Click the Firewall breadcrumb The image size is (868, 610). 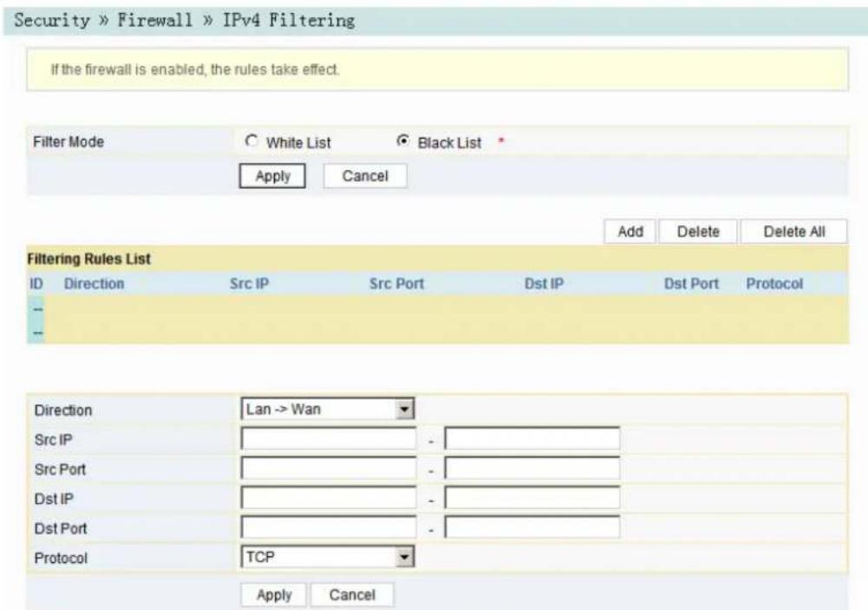[154, 21]
